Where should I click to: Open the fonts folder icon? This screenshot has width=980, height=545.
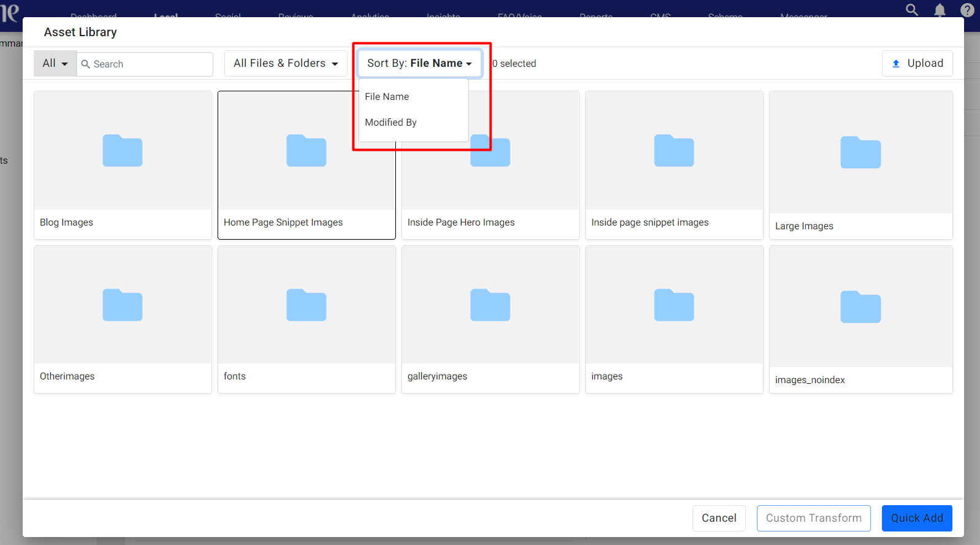tap(306, 305)
